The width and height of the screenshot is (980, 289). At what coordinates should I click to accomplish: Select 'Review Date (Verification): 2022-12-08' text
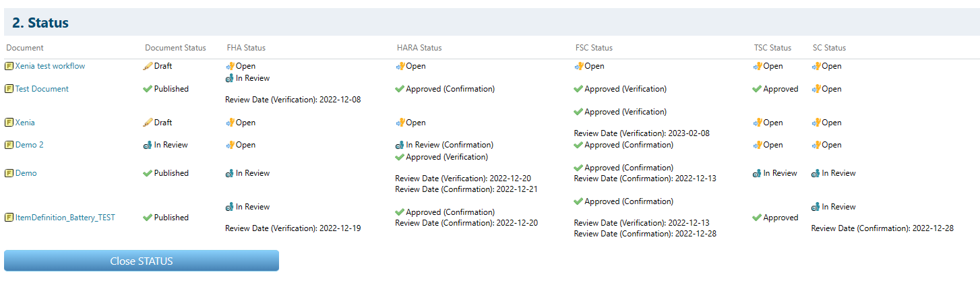[x=293, y=100]
